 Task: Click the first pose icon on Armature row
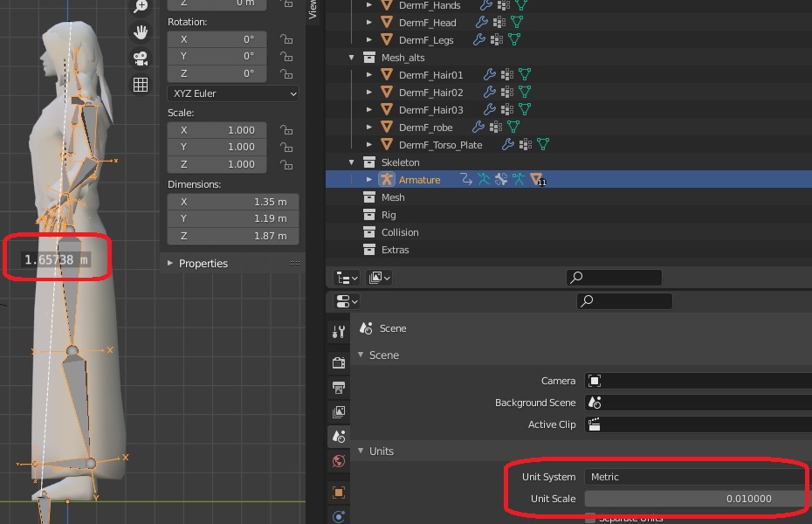point(484,179)
